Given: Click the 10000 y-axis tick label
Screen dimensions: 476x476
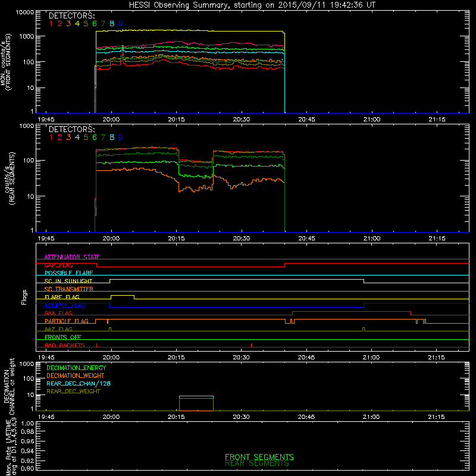Looking at the screenshot, I should pyautogui.click(x=25, y=12).
